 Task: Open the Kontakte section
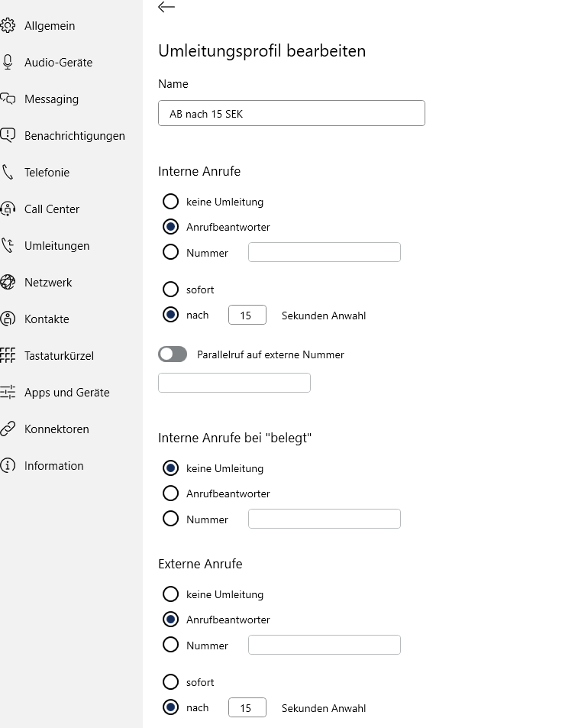[47, 319]
